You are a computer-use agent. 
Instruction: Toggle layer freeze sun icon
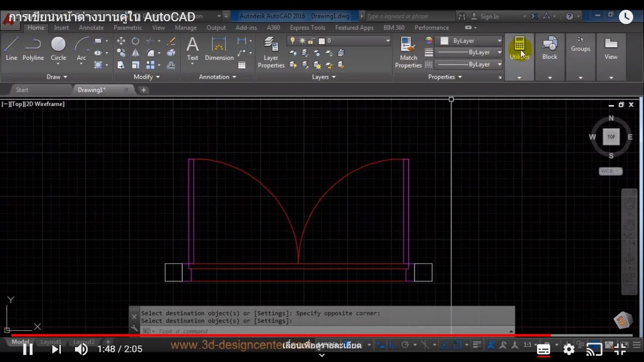pyautogui.click(x=302, y=41)
